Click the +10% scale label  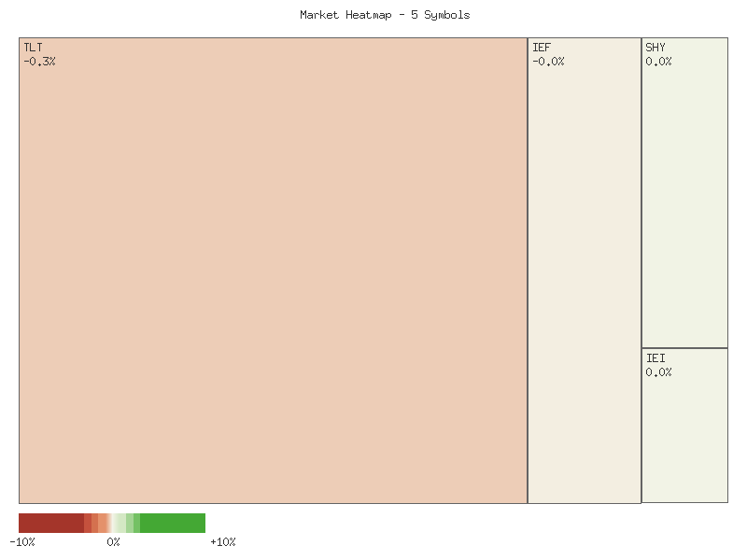tap(221, 541)
